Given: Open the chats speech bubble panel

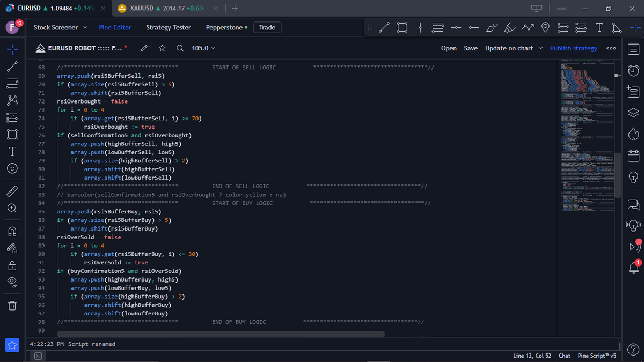Looking at the screenshot, I should (633, 204).
